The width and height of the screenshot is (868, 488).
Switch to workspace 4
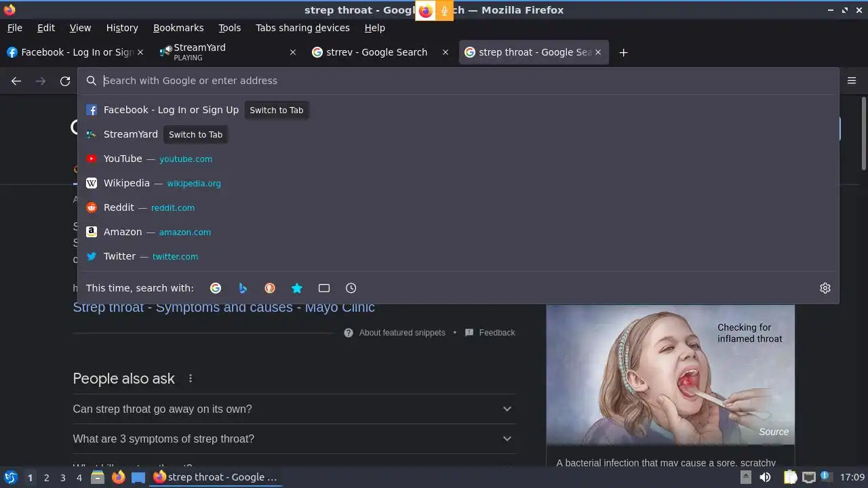coord(79,477)
